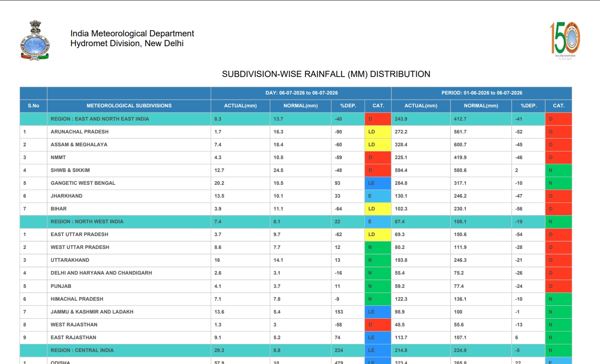This screenshot has height=364, width=600.
Task: Select the REGION : EAST AND NORTH EAST INDIA row
Action: [x=296, y=119]
